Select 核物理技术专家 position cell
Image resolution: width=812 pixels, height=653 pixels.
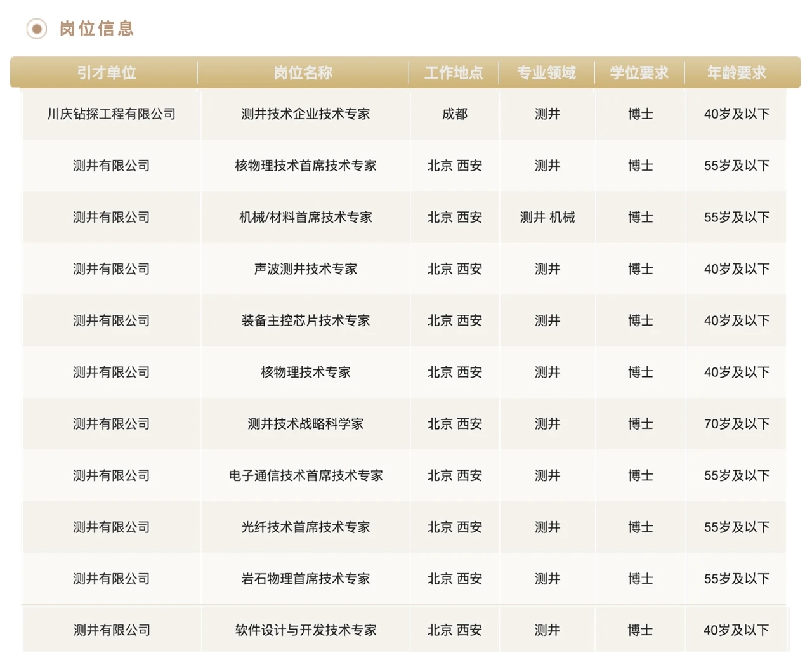[306, 373]
